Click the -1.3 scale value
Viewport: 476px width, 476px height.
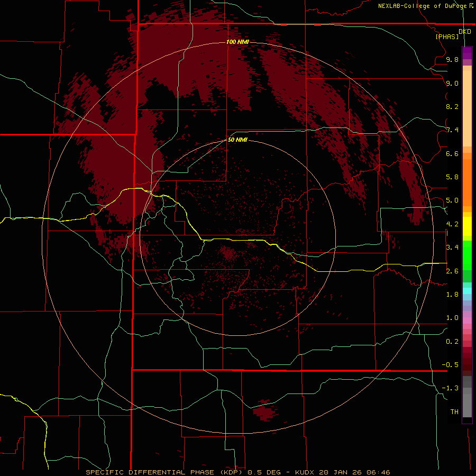tap(450, 388)
